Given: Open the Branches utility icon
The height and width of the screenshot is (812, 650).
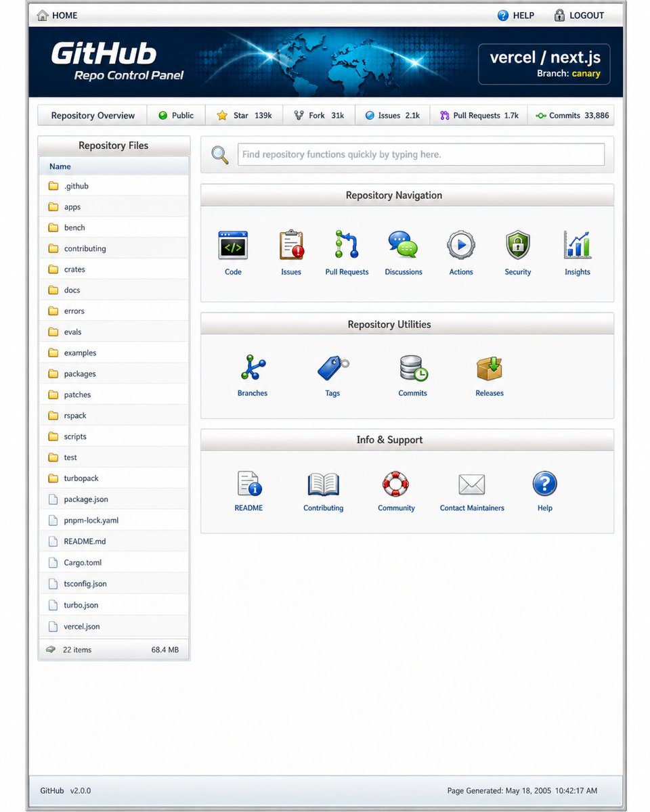Looking at the screenshot, I should point(253,367).
